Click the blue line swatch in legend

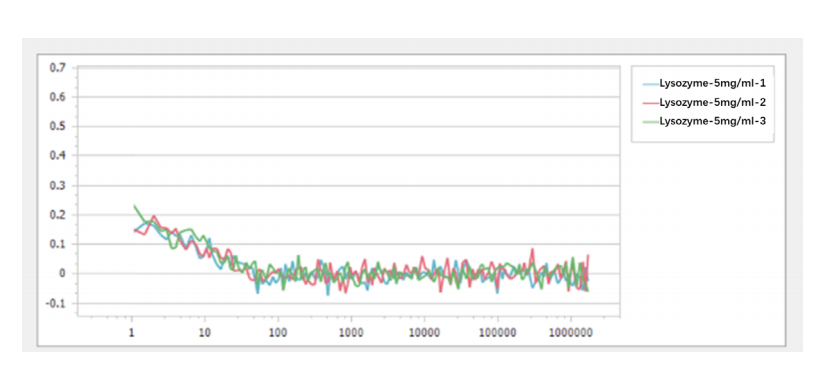[651, 83]
